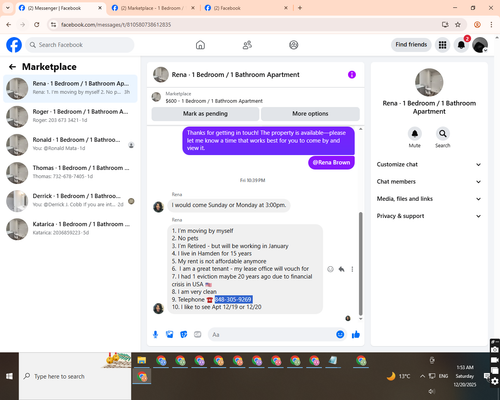Select the Messenger | Facebook tab

tap(60, 8)
